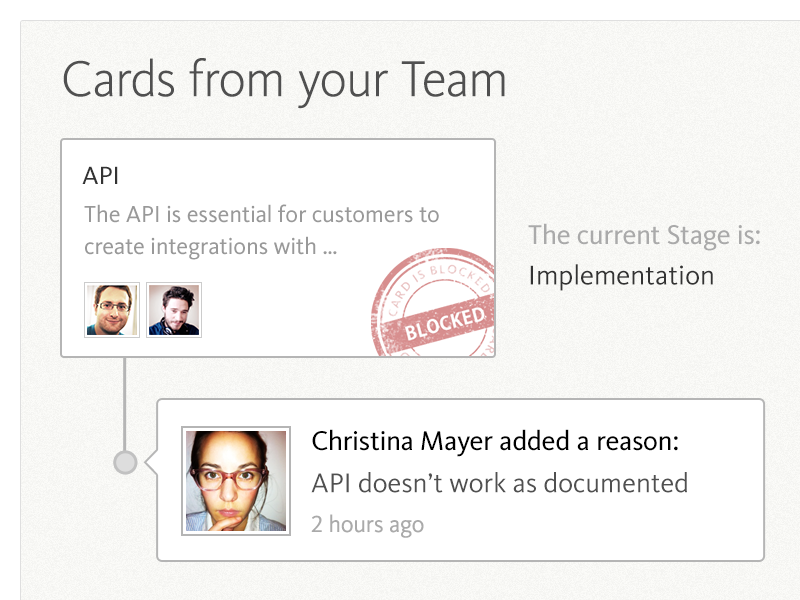Screen dimensions: 800x600
Task: Open the avatar of man with headphones
Action: click(174, 310)
